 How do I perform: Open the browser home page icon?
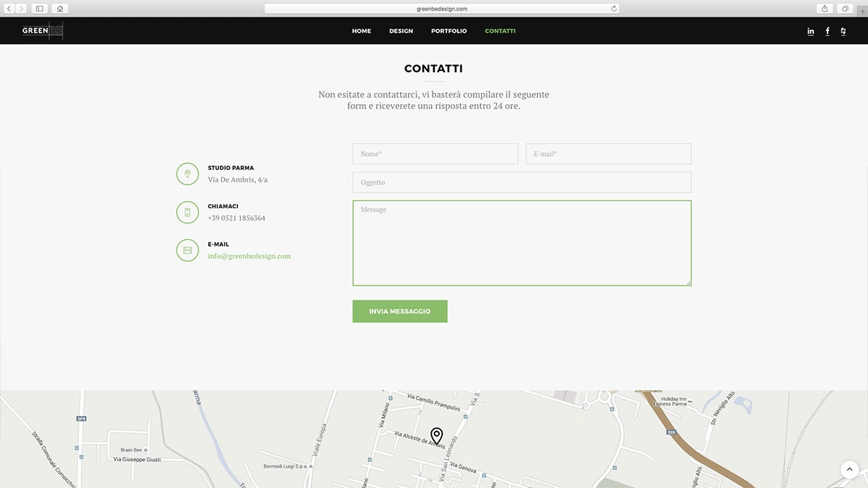click(x=59, y=9)
